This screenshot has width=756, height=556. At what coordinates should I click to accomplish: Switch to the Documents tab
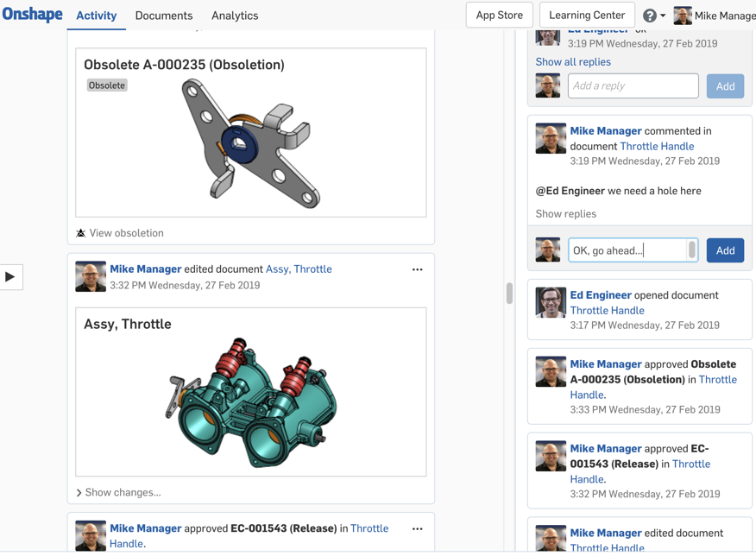coord(164,16)
